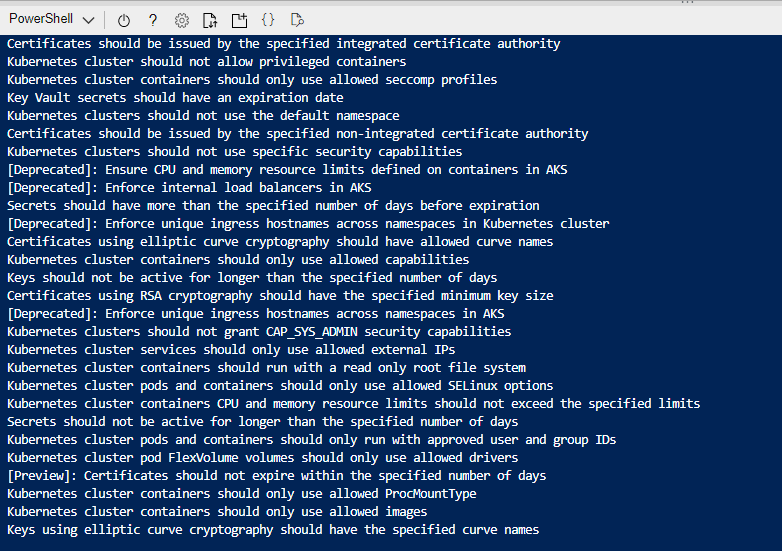782x551 pixels.
Task: Click the line about allowed ProcMountType
Action: tap(241, 494)
